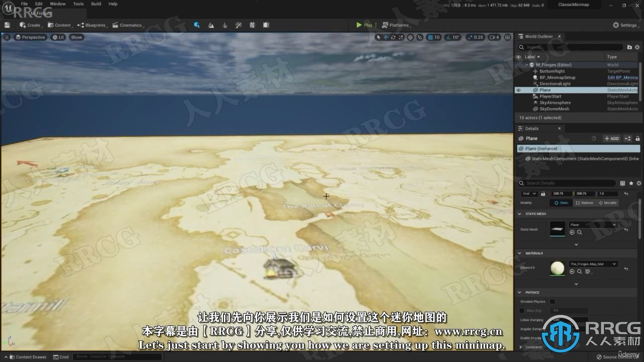The image size is (644, 362).
Task: Open The_Fringes-Map_Mat material dropdown
Action: coord(593,264)
